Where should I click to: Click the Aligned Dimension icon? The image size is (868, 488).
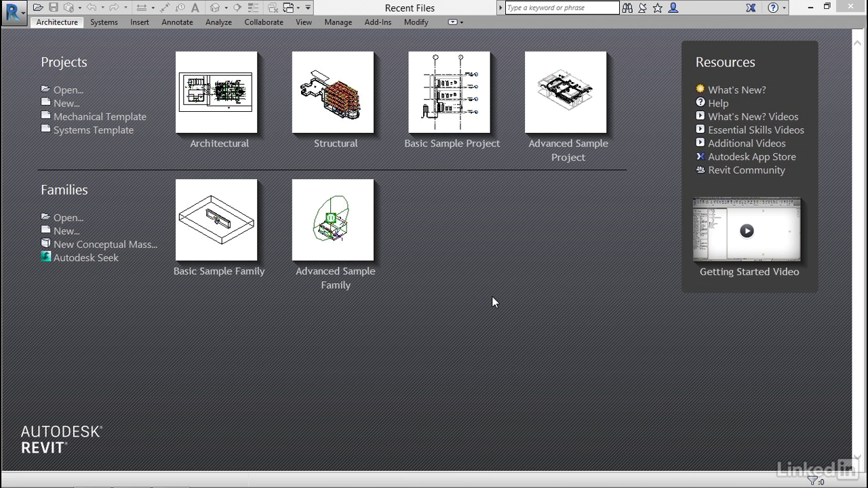pos(165,7)
